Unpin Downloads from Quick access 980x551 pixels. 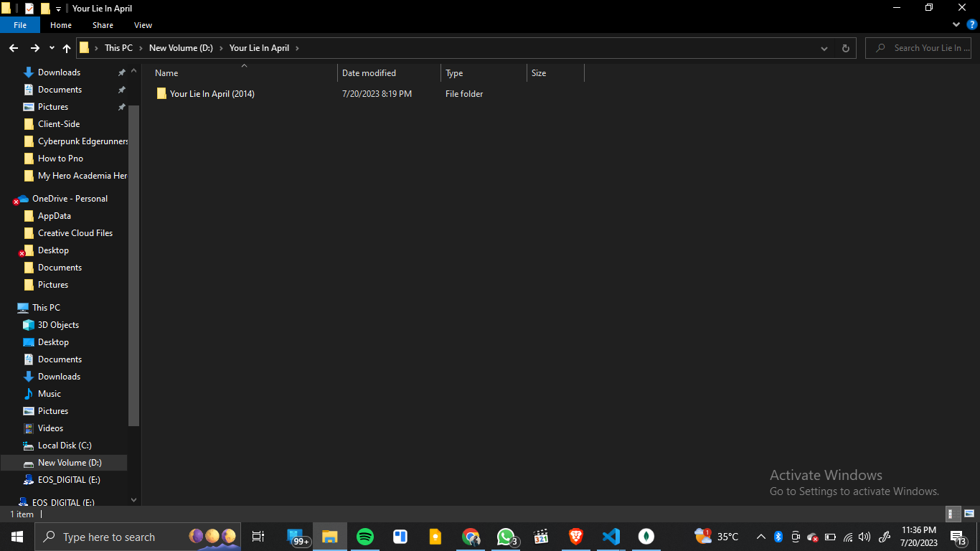121,72
